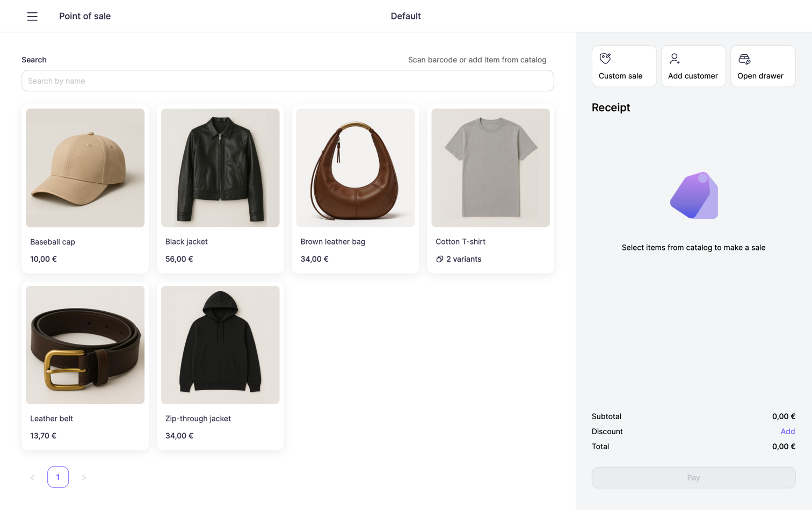Go to the next page arrow

(84, 477)
